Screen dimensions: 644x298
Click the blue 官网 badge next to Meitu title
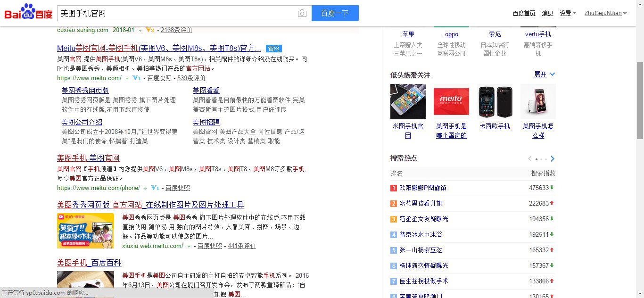click(274, 48)
